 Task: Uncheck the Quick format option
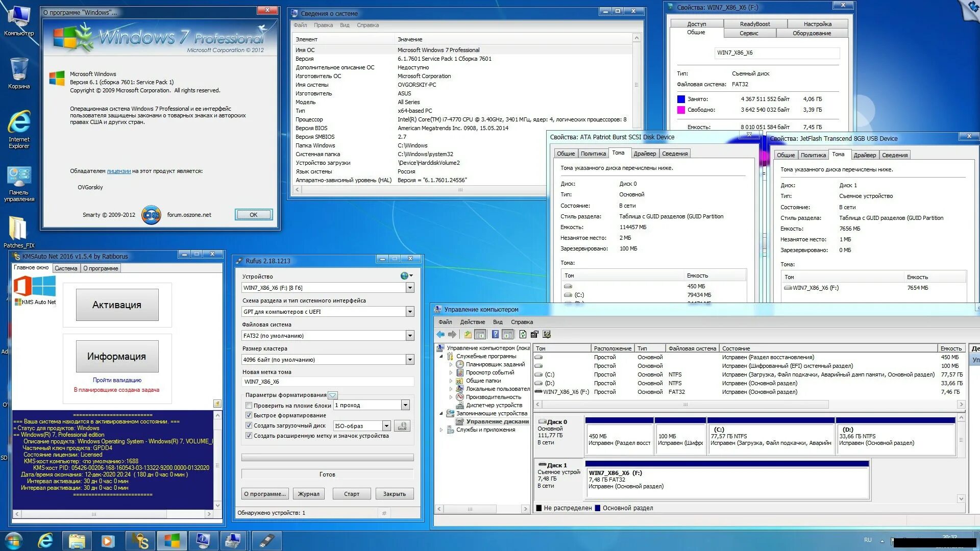pyautogui.click(x=249, y=415)
